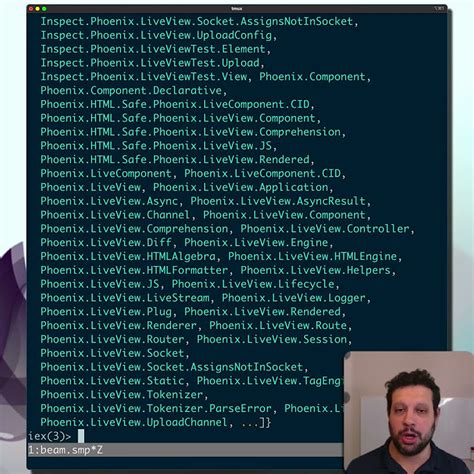Minimize the terminal with yellow button
This screenshot has width=474, height=474.
click(37, 9)
